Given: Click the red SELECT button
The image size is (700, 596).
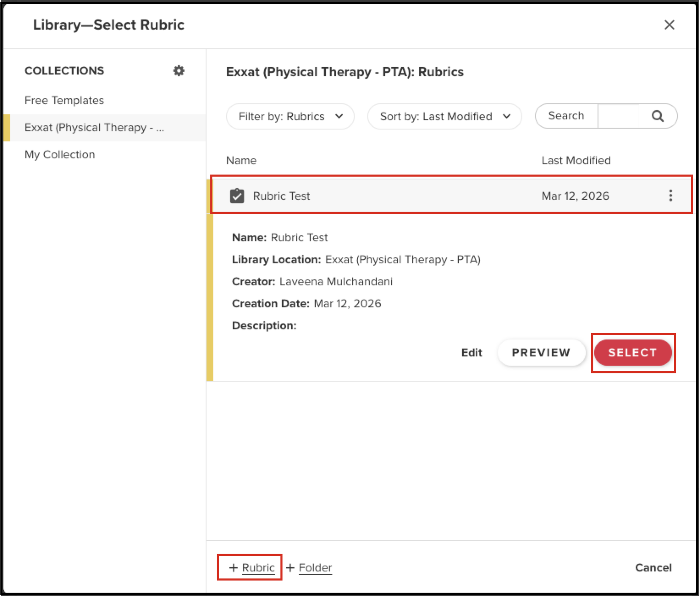Looking at the screenshot, I should coord(632,353).
